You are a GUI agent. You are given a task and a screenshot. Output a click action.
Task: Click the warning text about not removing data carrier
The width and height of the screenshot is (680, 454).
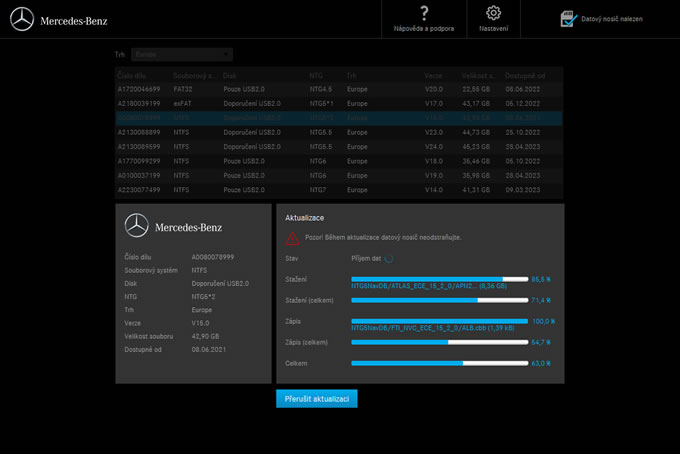[x=383, y=238]
